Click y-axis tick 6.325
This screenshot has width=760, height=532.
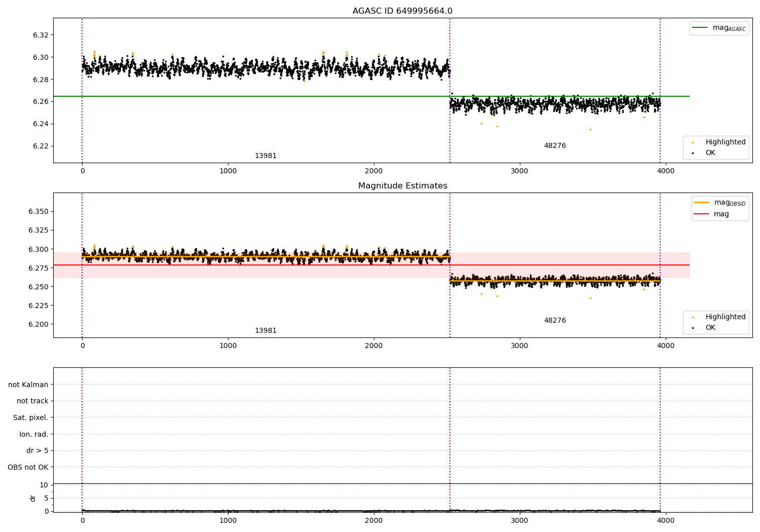[39, 230]
